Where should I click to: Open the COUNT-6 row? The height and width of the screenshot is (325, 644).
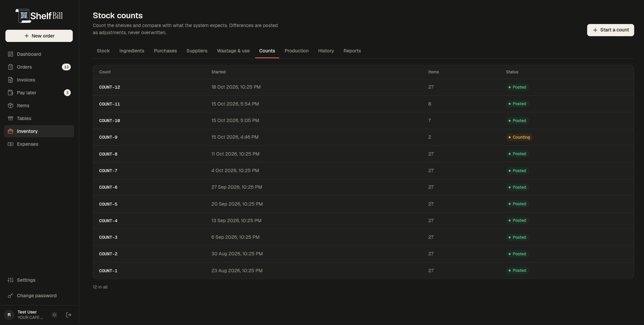363,187
